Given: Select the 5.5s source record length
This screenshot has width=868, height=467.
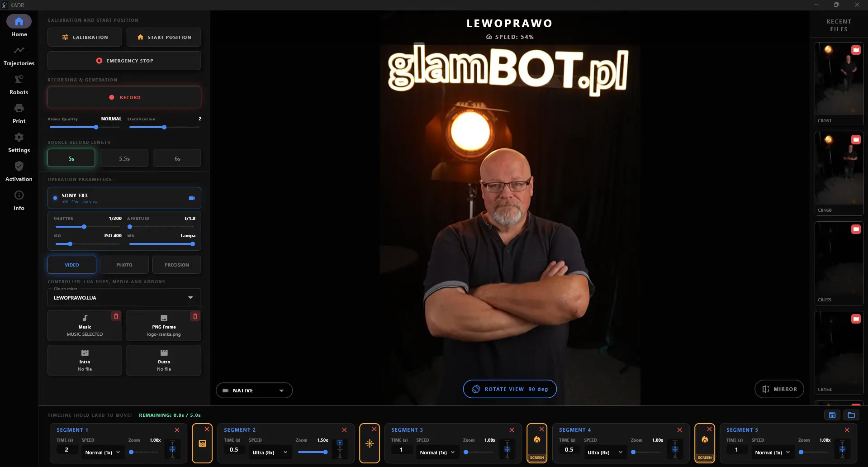Looking at the screenshot, I should click(x=124, y=158).
